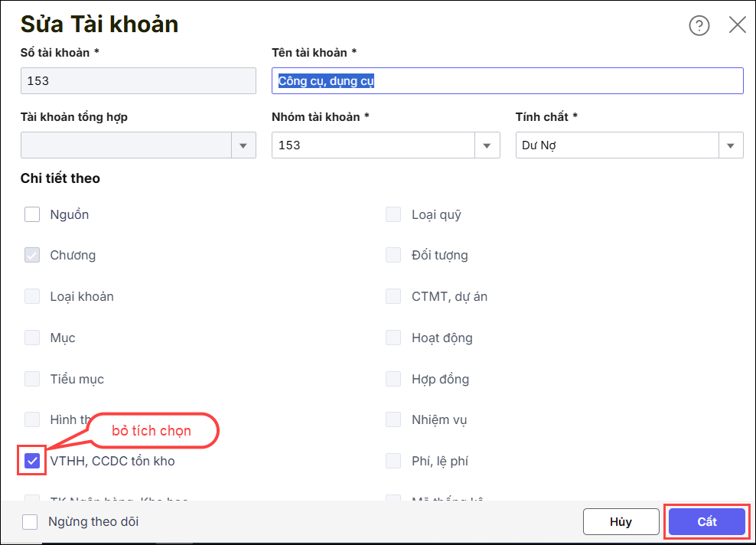Close the Sửa Tài khoản dialog
This screenshot has height=545, width=756.
pyautogui.click(x=737, y=24)
